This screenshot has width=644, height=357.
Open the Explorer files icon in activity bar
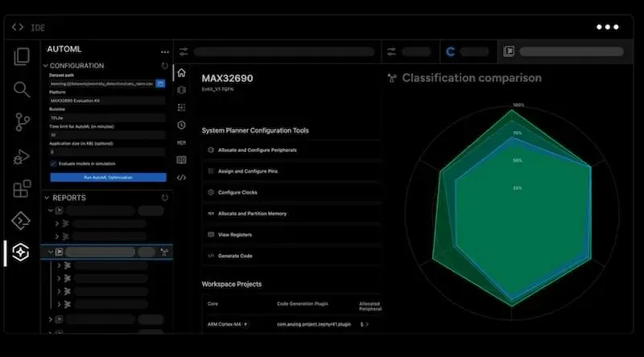[x=22, y=56]
